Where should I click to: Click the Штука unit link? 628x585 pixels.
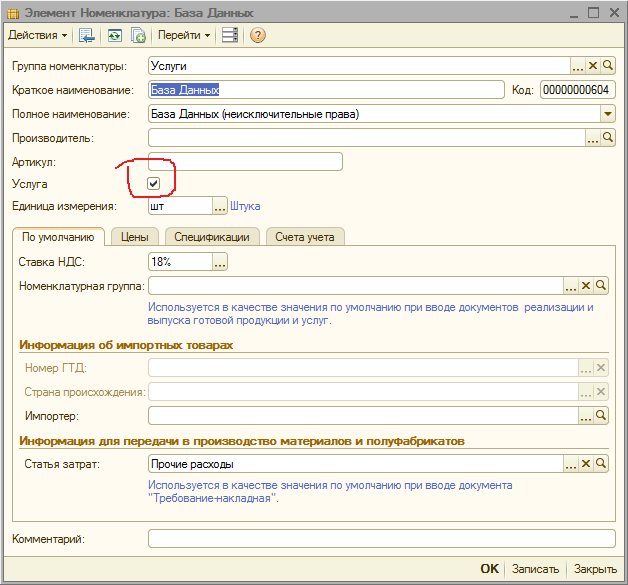coord(246,206)
